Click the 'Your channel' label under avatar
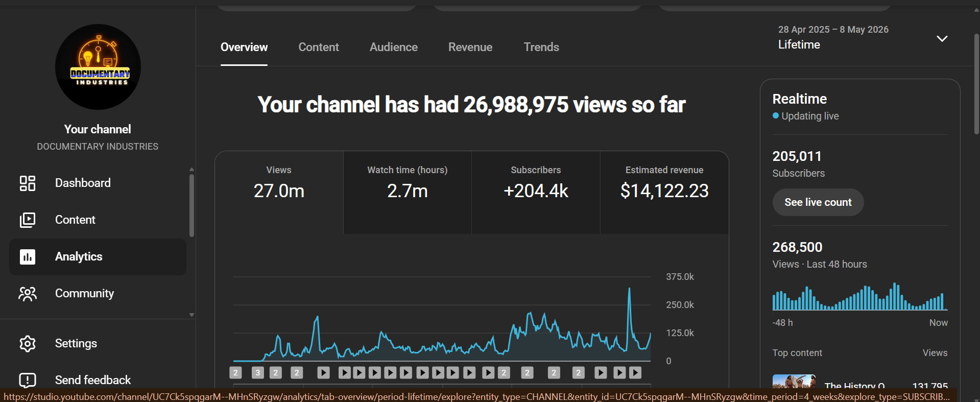This screenshot has width=980, height=402. tap(98, 129)
